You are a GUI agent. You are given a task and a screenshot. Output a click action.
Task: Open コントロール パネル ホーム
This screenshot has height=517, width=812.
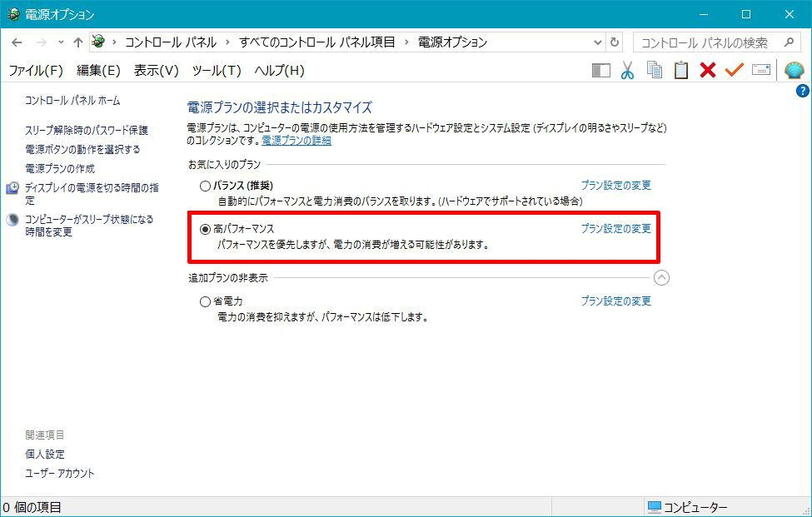click(72, 101)
